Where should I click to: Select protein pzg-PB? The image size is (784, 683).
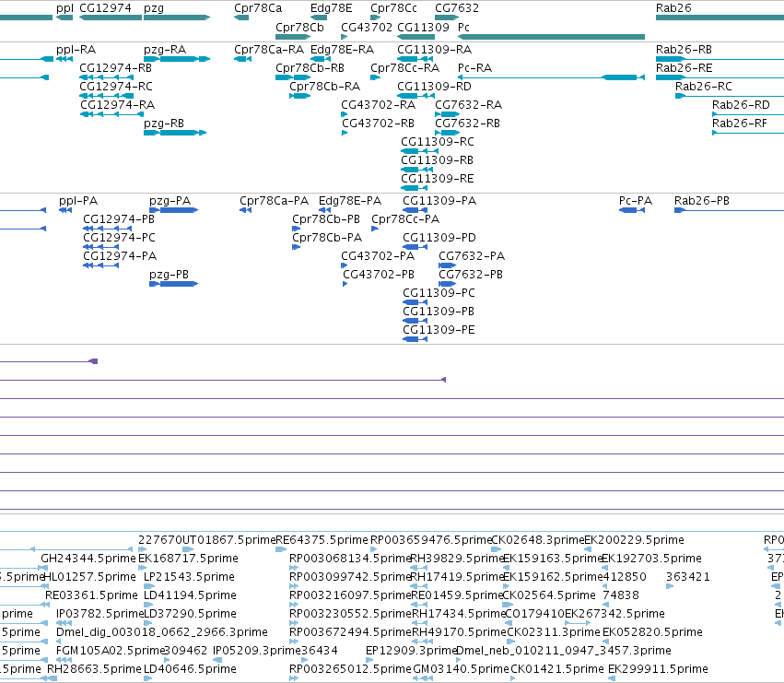click(169, 275)
